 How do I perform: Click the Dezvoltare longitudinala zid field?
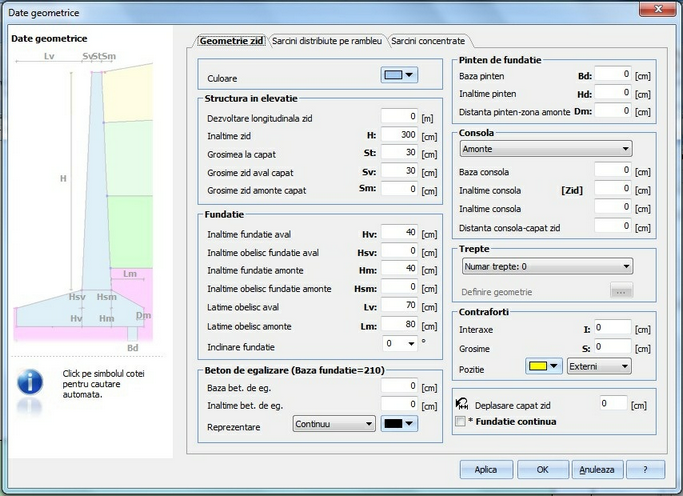(399, 117)
